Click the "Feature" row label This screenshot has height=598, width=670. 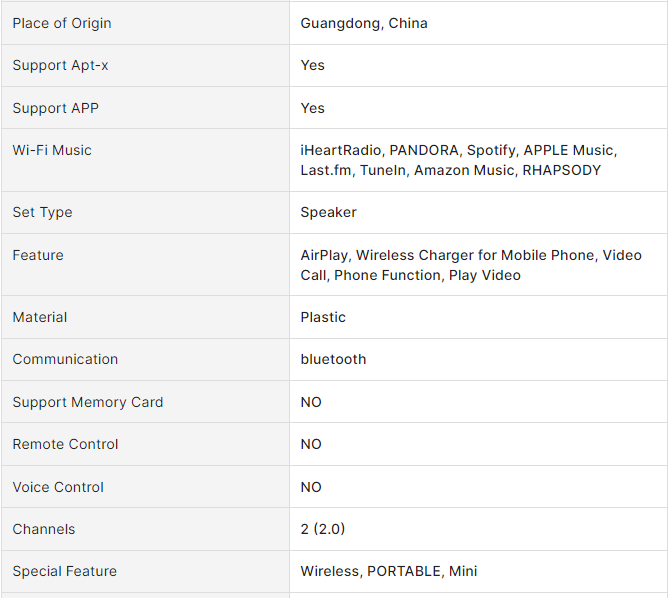coord(38,255)
